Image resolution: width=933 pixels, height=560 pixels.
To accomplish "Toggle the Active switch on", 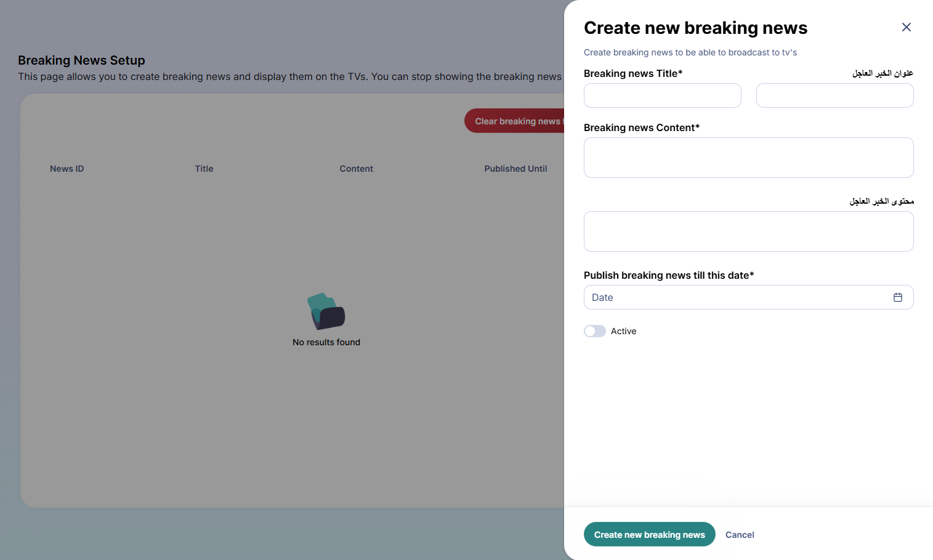I will [x=595, y=331].
